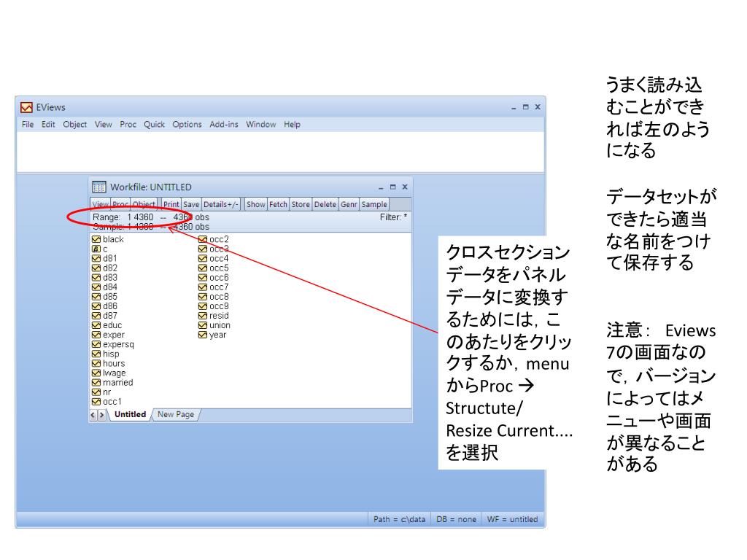
Task: Click the DB = none status entry
Action: pos(457,519)
